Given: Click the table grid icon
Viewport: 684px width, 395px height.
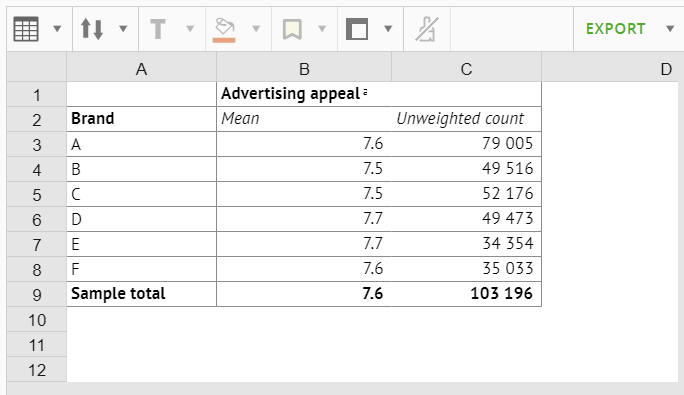Looking at the screenshot, I should click(x=26, y=29).
